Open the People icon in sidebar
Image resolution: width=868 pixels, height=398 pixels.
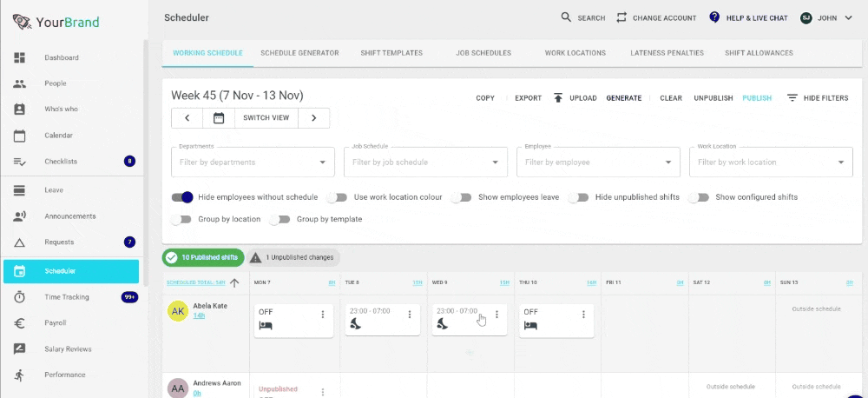click(19, 83)
